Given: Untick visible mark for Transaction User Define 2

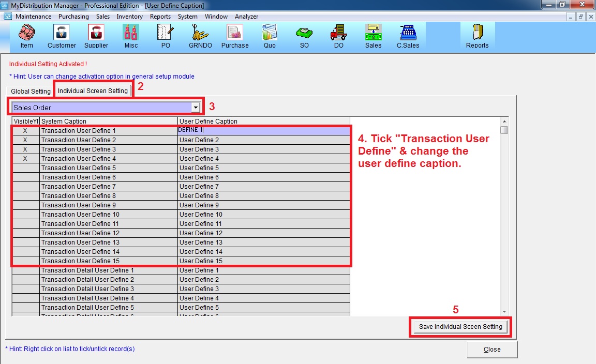Looking at the screenshot, I should click(25, 140).
